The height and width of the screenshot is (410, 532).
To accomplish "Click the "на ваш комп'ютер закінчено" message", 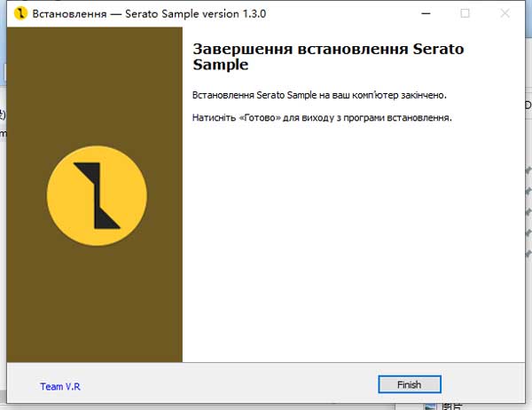I will tap(383, 95).
